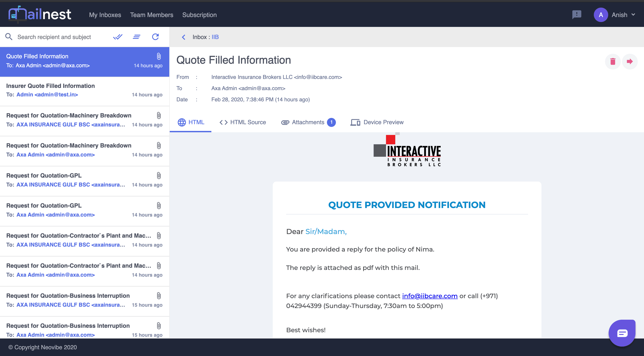Viewport: 644px width, 356px height.
Task: Open Business Interruption email to AXA INSURANCE GULF
Action: click(x=84, y=302)
